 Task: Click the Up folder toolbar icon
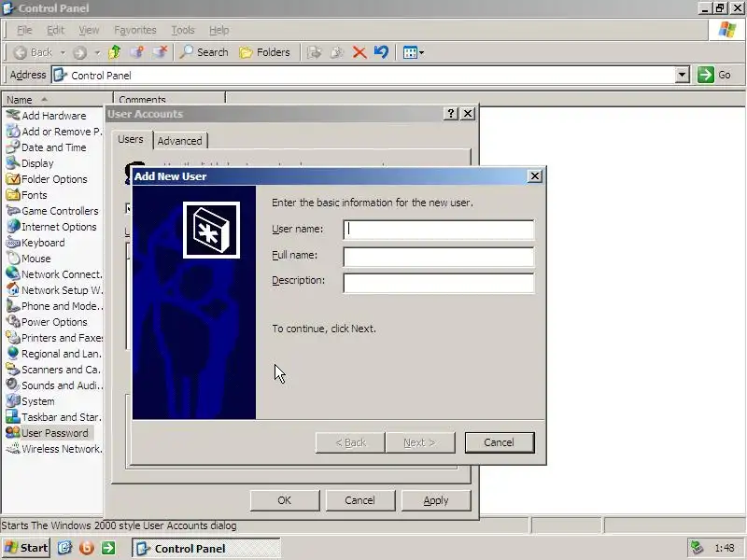(x=114, y=52)
